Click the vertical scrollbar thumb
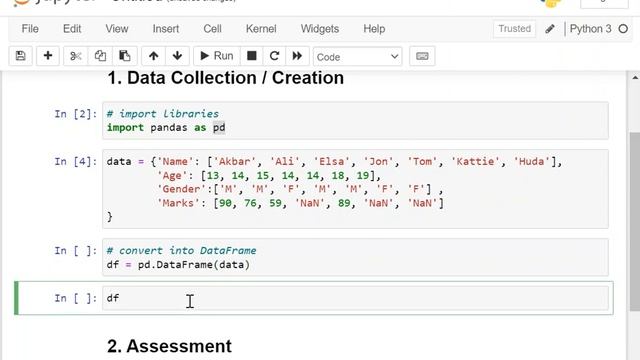 tap(635, 222)
